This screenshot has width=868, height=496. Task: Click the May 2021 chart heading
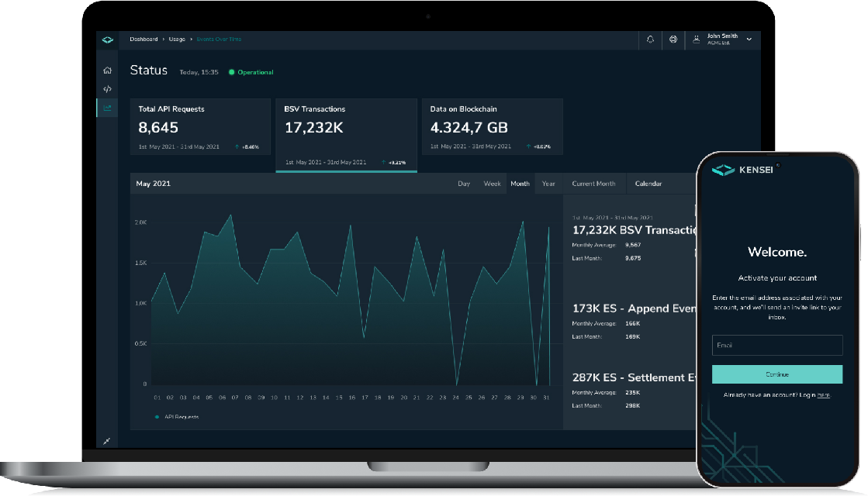tap(154, 184)
